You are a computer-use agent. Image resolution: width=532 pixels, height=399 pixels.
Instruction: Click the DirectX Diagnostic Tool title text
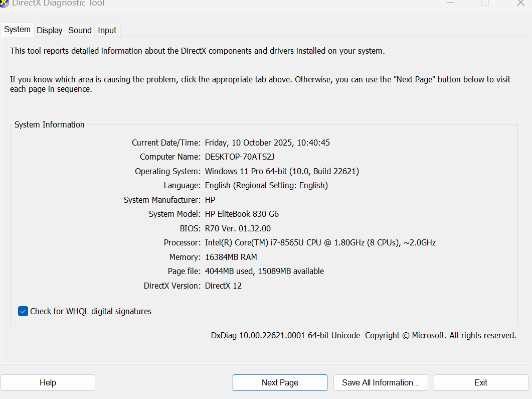click(x=59, y=3)
